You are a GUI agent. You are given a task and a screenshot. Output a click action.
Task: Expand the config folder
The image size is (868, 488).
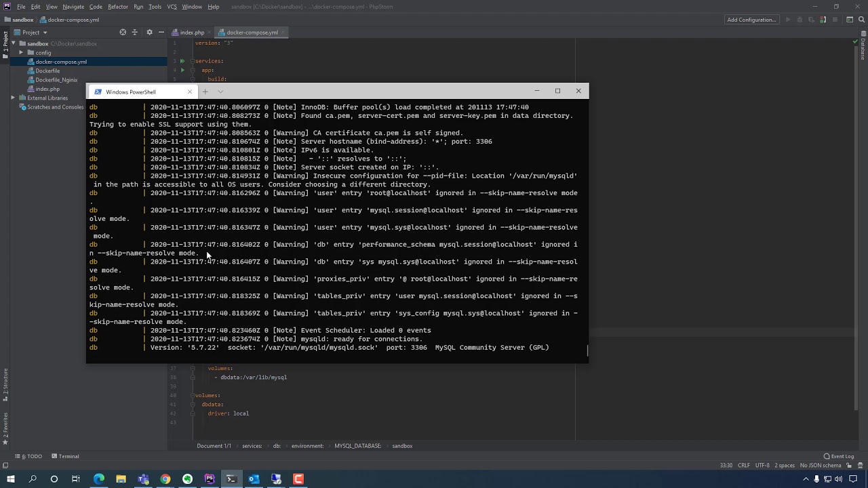point(21,52)
